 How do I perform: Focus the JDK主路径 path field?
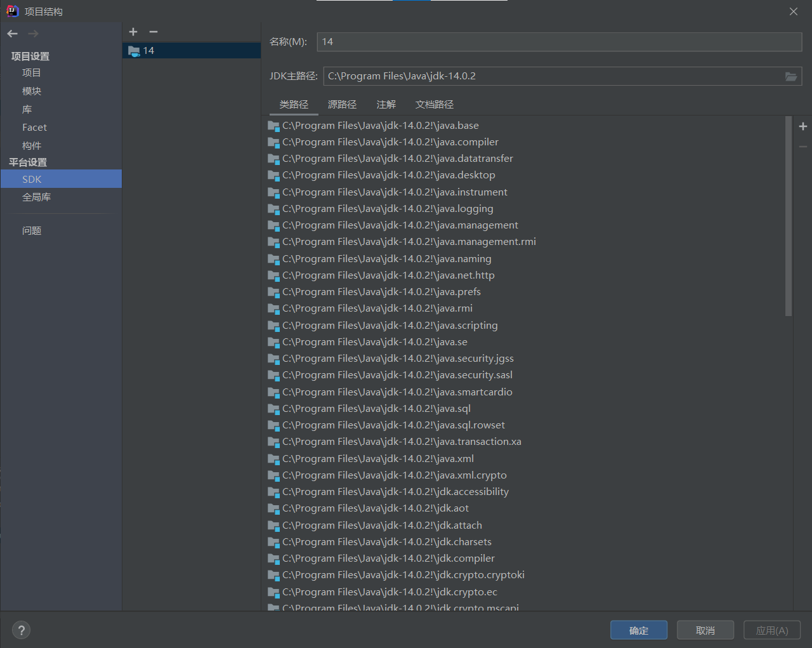[x=553, y=76]
